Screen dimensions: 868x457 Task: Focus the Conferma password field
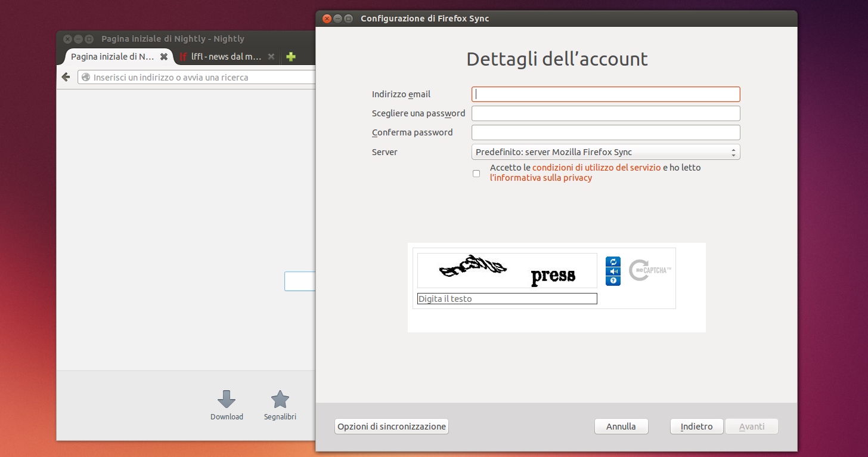click(606, 132)
